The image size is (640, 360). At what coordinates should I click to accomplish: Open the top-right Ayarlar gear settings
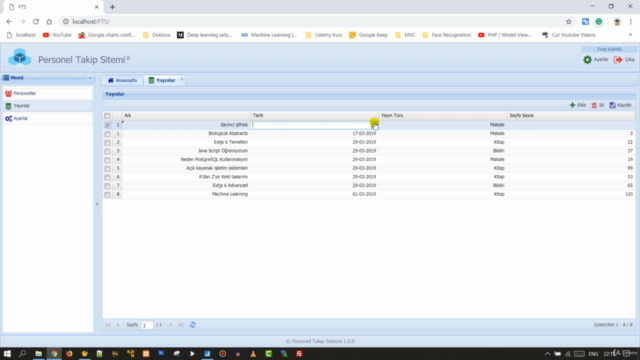pos(596,60)
